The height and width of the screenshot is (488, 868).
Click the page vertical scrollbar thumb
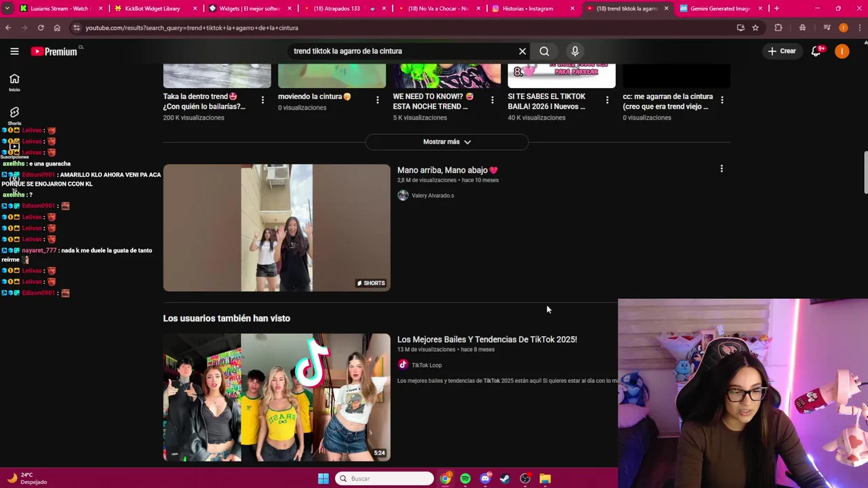pos(865,173)
